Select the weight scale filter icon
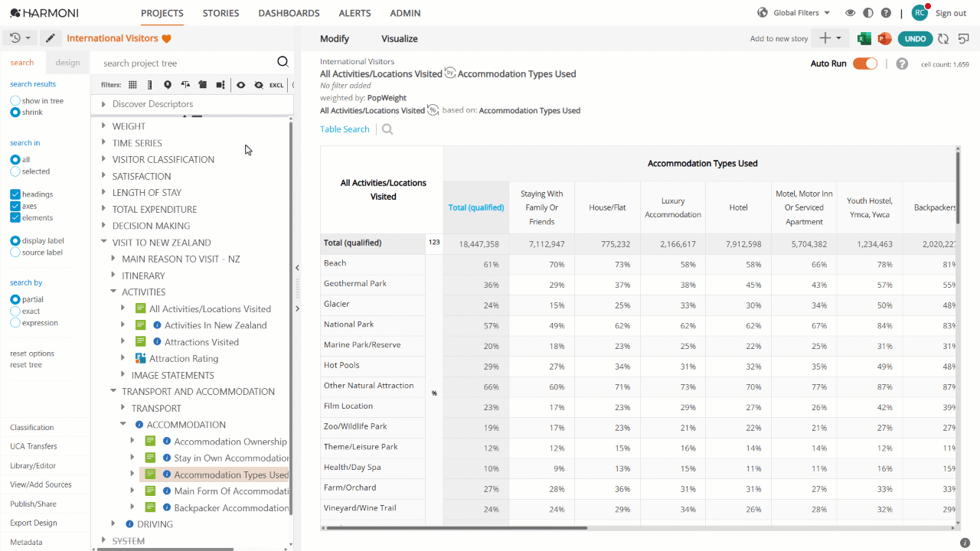980x551 pixels. click(185, 85)
